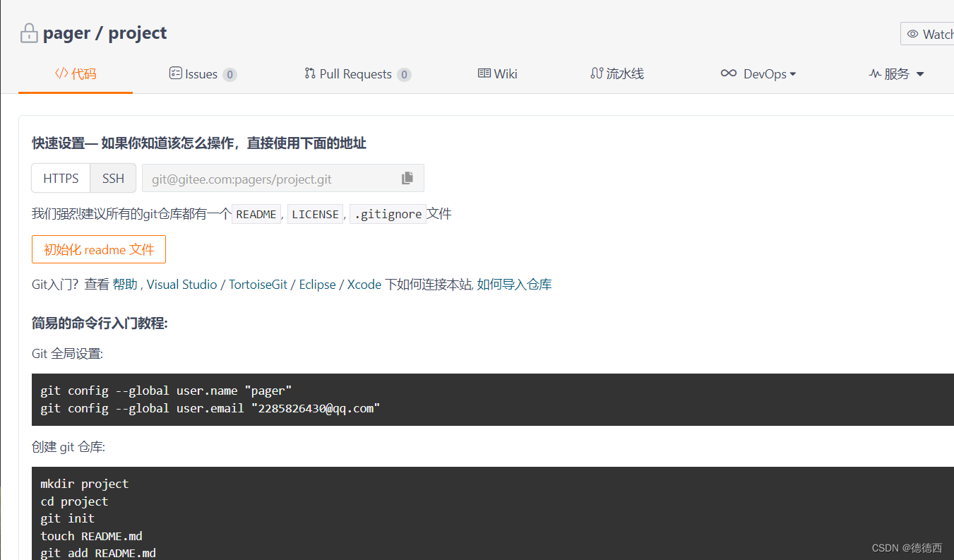Image resolution: width=954 pixels, height=560 pixels.
Task: Click the 创建 git 仓库 label
Action: (x=68, y=447)
